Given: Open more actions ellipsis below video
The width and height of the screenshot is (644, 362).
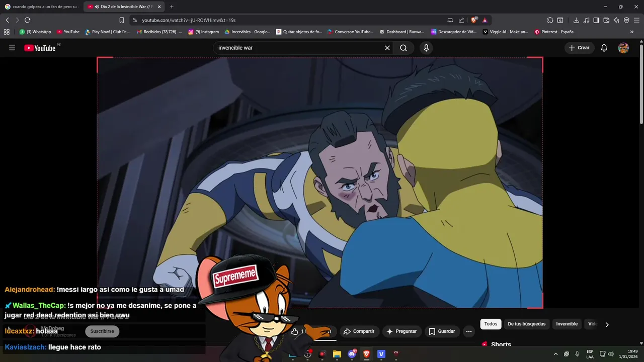Looking at the screenshot, I should (x=469, y=331).
